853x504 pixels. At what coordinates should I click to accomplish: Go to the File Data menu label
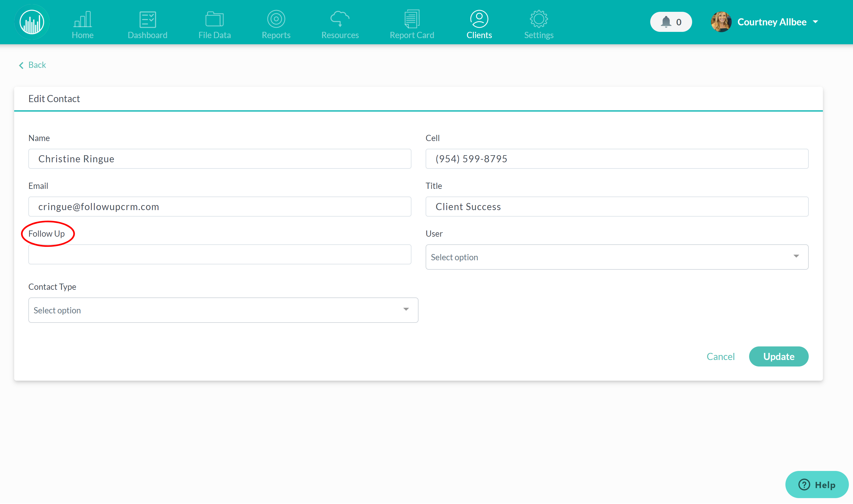point(214,35)
